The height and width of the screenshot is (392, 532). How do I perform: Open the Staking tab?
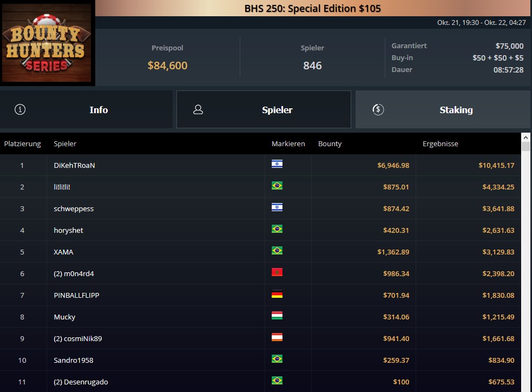point(443,109)
